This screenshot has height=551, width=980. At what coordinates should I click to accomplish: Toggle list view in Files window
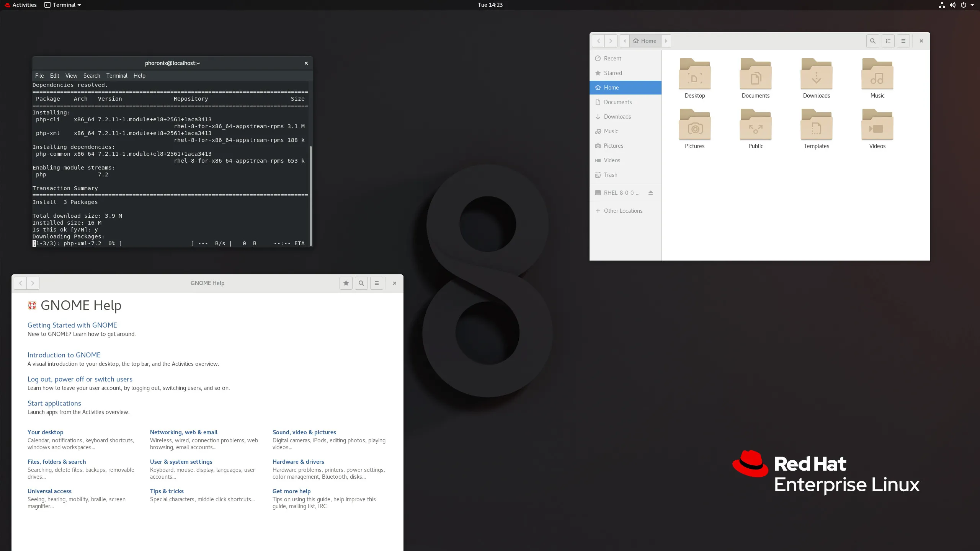tap(888, 41)
